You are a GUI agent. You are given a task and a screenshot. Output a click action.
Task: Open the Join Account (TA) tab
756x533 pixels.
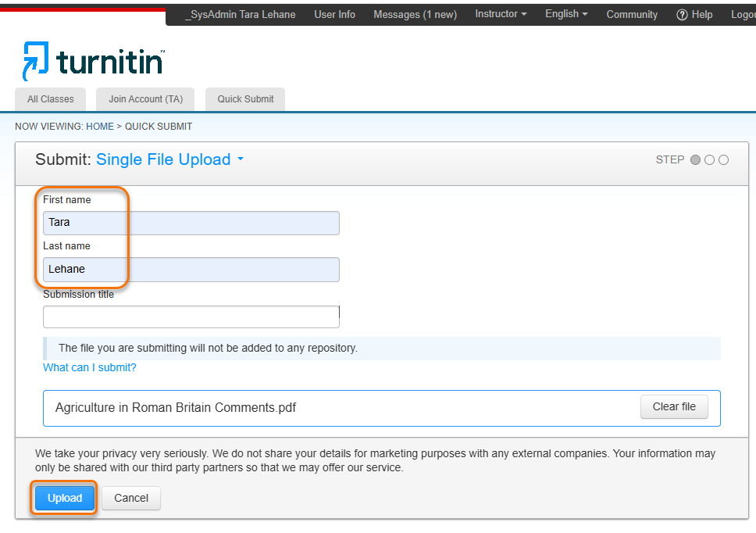(x=145, y=99)
